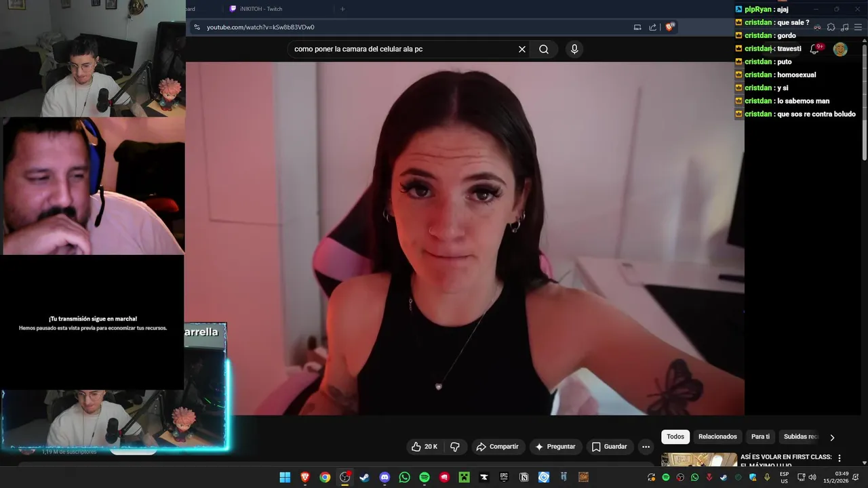Start voice search with the microphone
Viewport: 868px width, 488px height.
tap(574, 49)
